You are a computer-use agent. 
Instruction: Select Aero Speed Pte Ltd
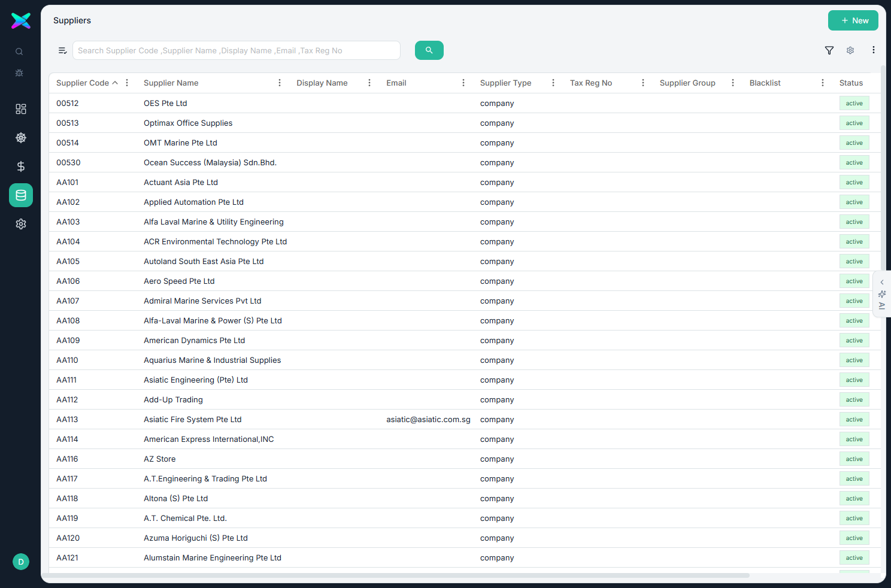[x=179, y=281]
